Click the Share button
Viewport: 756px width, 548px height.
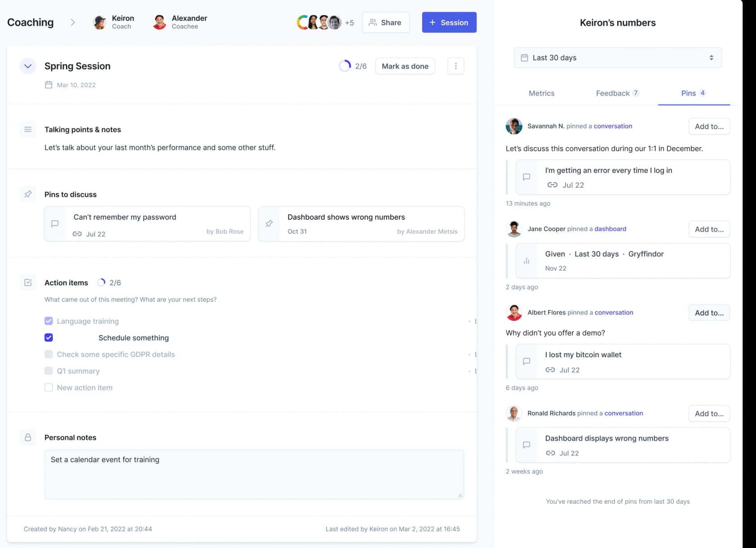pos(386,22)
